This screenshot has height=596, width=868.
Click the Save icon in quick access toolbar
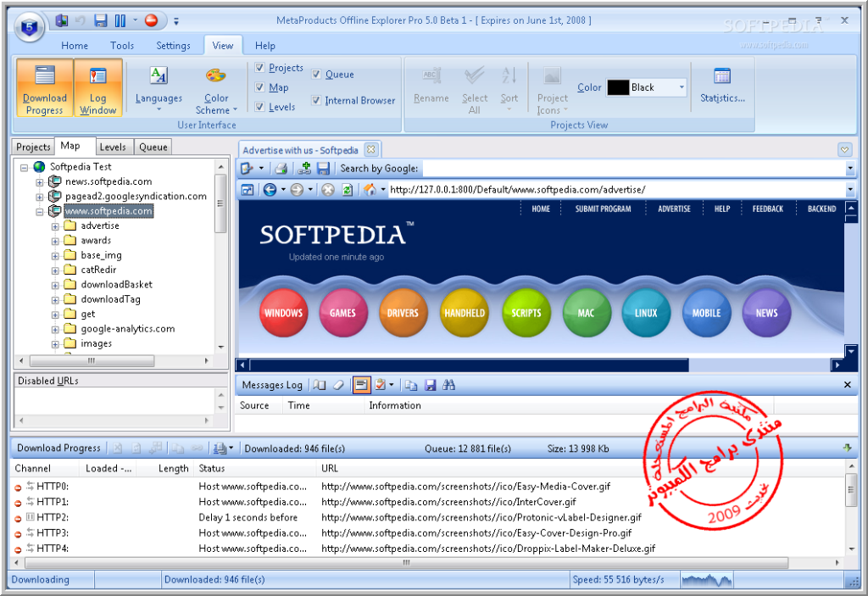100,20
